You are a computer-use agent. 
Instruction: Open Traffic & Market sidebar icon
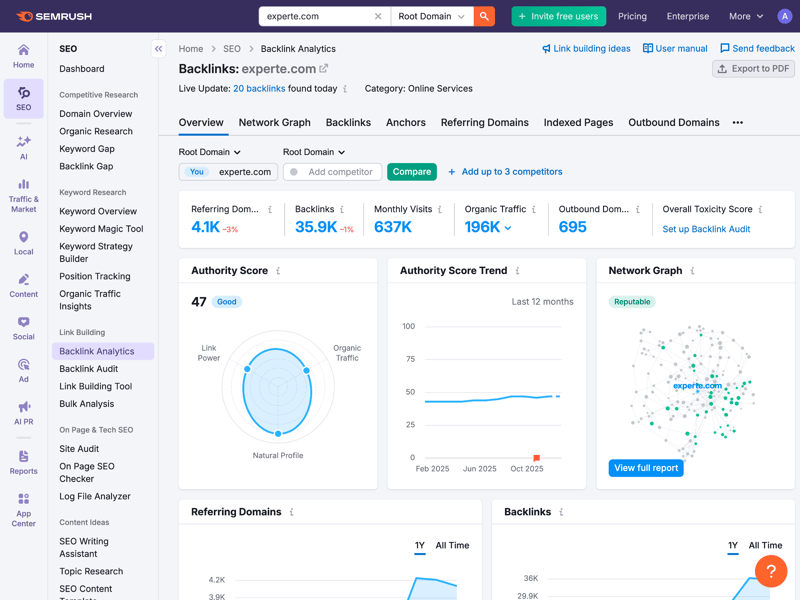pyautogui.click(x=23, y=195)
